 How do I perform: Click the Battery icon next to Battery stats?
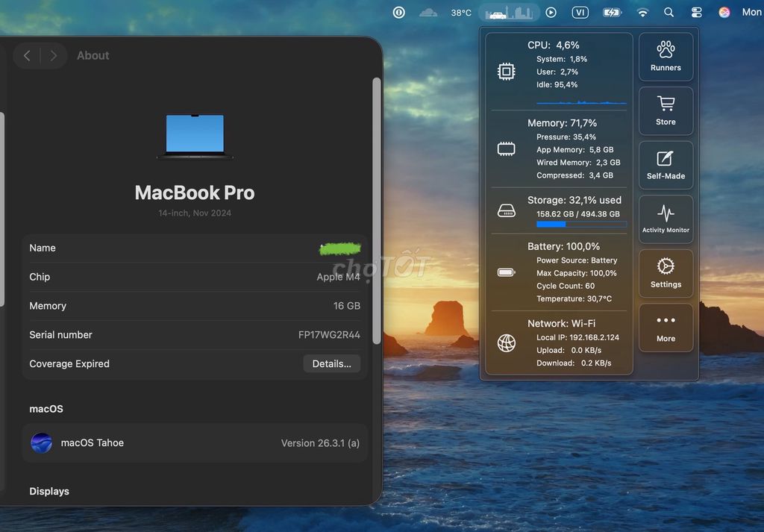tap(507, 272)
